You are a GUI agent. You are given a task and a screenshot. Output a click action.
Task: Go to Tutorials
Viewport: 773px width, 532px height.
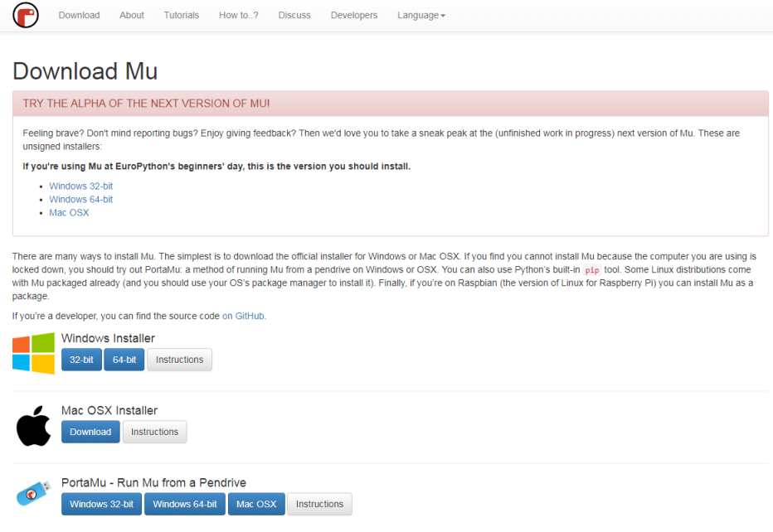point(182,15)
